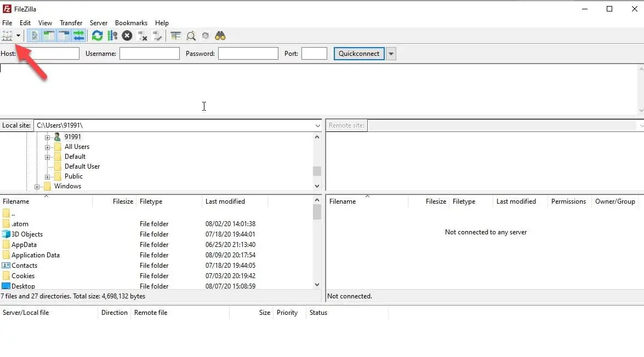Open directory listing filters dialog
This screenshot has height=357, width=644.
click(176, 36)
